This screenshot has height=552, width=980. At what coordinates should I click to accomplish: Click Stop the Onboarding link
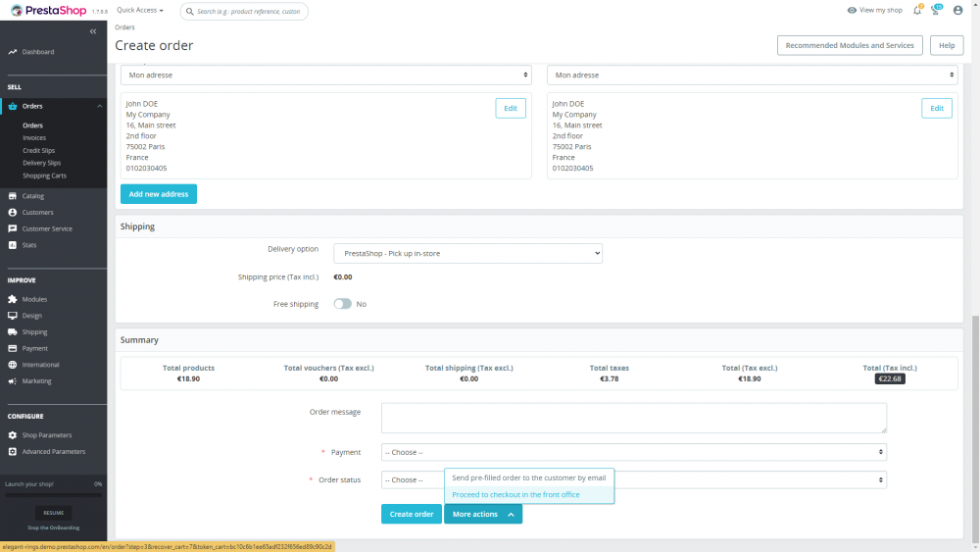(54, 527)
